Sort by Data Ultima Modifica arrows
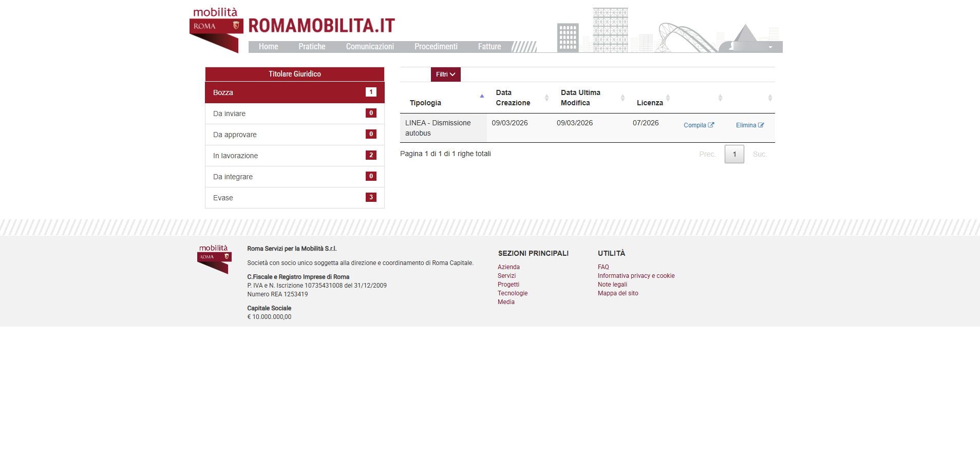The image size is (980, 453). [x=623, y=98]
